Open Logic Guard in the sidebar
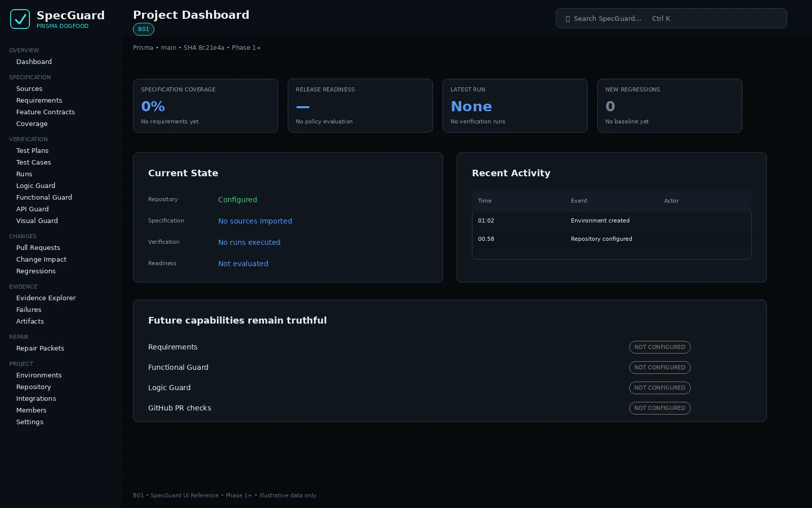The image size is (812, 508). [x=36, y=186]
